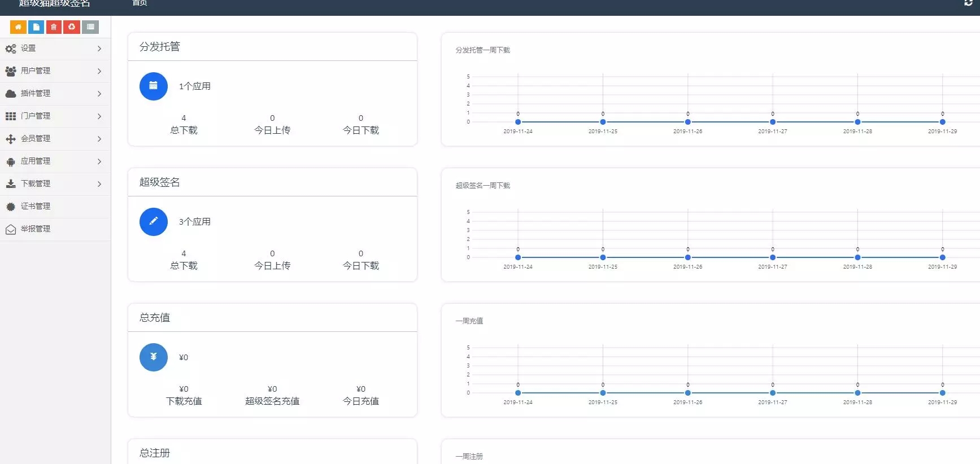Open the 会员管理 sidebar menu
The width and height of the screenshot is (980, 464).
pyautogui.click(x=55, y=139)
